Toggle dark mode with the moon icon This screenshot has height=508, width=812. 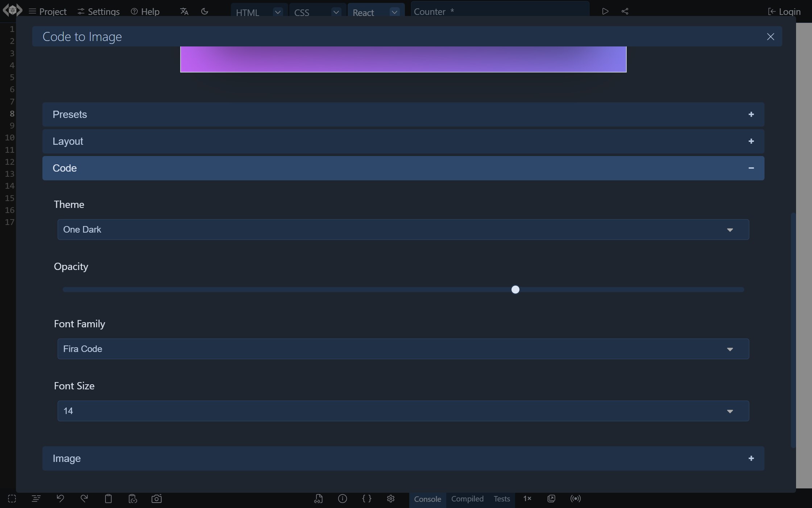click(x=205, y=11)
